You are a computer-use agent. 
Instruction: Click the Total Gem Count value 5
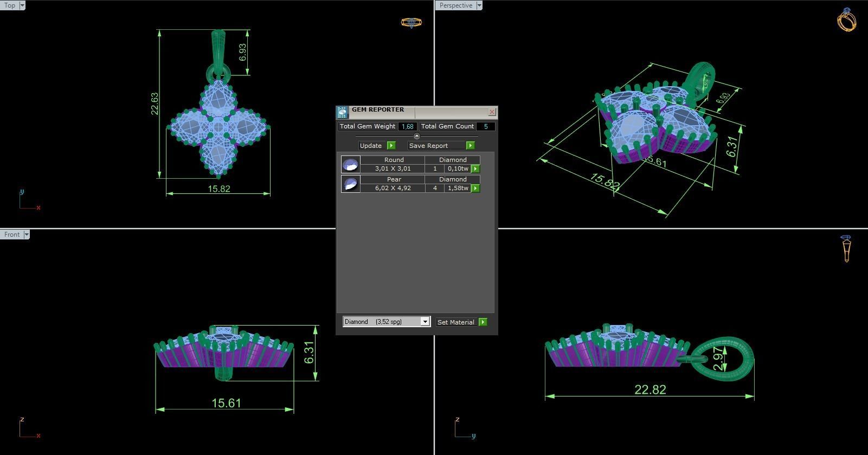click(x=486, y=127)
